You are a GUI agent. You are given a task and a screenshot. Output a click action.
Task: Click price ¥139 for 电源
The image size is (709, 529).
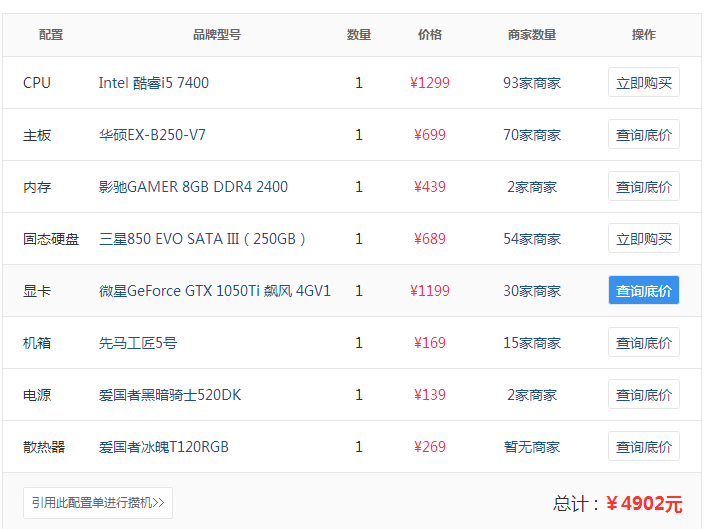pyautogui.click(x=430, y=395)
